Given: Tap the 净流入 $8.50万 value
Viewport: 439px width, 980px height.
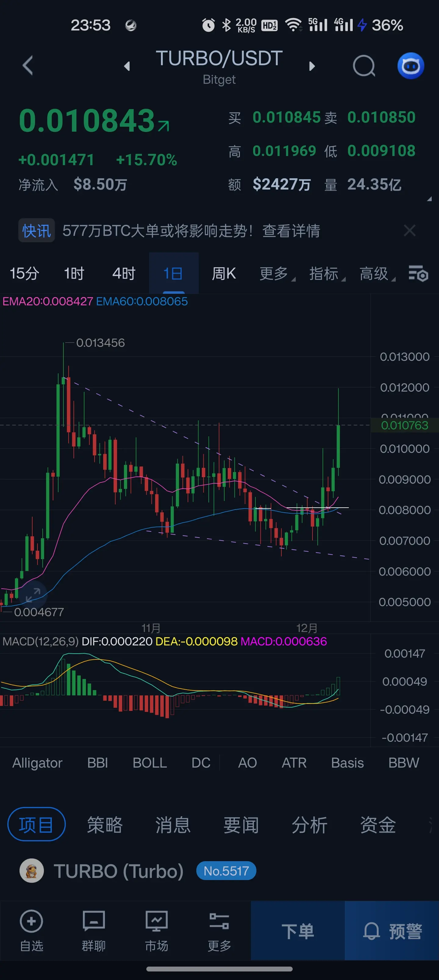Looking at the screenshot, I should pyautogui.click(x=100, y=184).
